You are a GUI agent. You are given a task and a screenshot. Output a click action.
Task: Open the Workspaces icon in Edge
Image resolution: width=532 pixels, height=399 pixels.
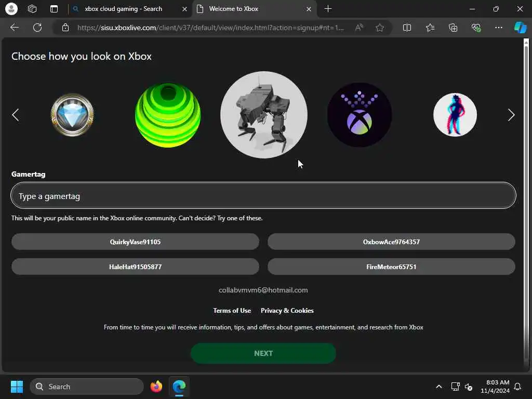pos(32,9)
